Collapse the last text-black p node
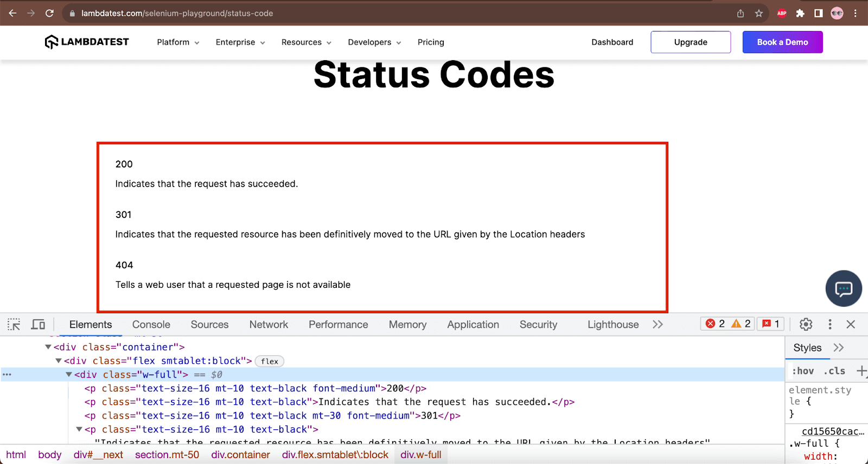This screenshot has height=464, width=868. [x=79, y=429]
